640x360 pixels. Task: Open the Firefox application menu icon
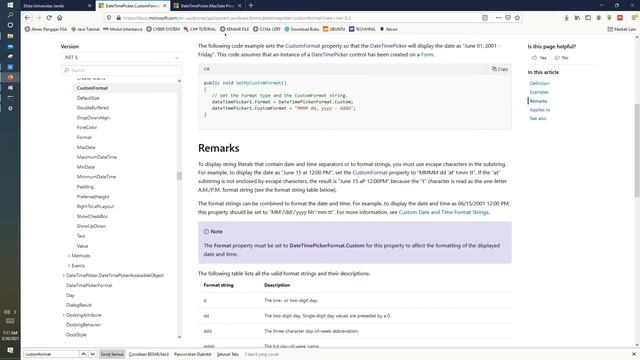coord(634,18)
